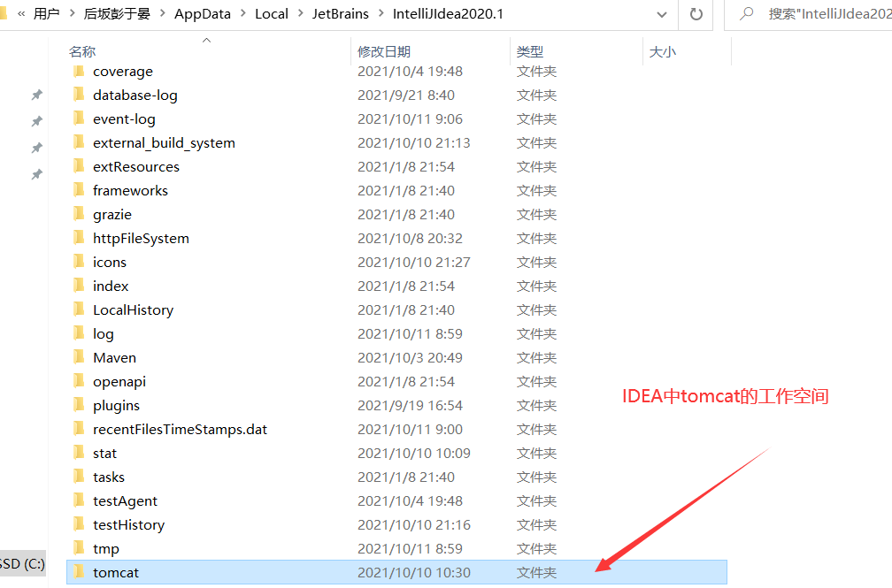Click the grazie folder icon

tap(79, 214)
